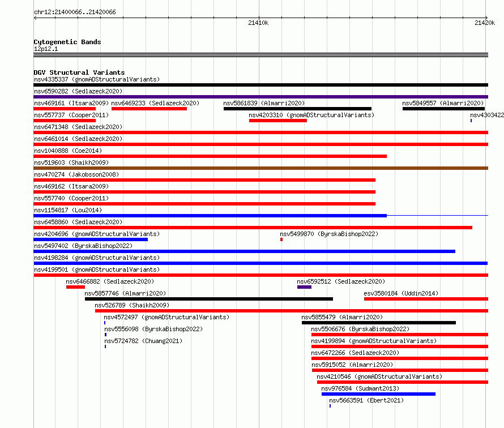Open nsv976584 (Sudmant2013) label
Viewport: 504px width, 428px height.
tap(360, 388)
